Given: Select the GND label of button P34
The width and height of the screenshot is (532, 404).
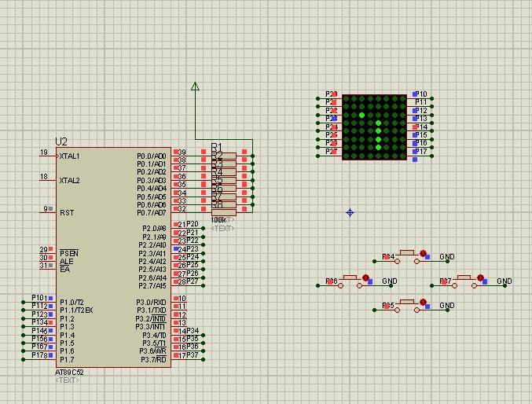Looking at the screenshot, I should [447, 257].
